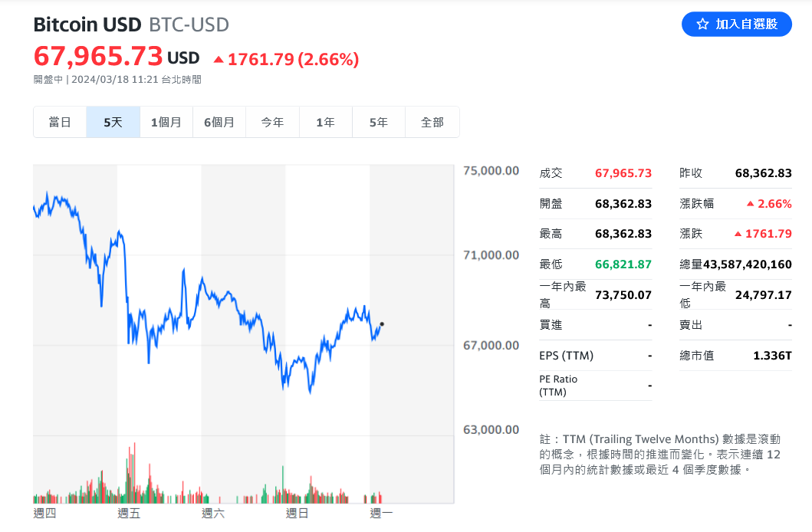Switch chart to 6個月 range
The height and width of the screenshot is (532, 812).
click(219, 122)
